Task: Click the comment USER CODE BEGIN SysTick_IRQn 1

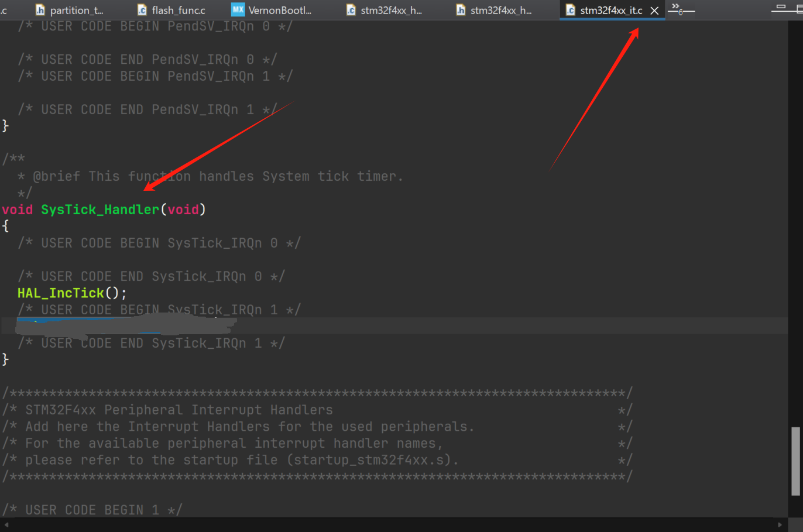Action: 159,310
